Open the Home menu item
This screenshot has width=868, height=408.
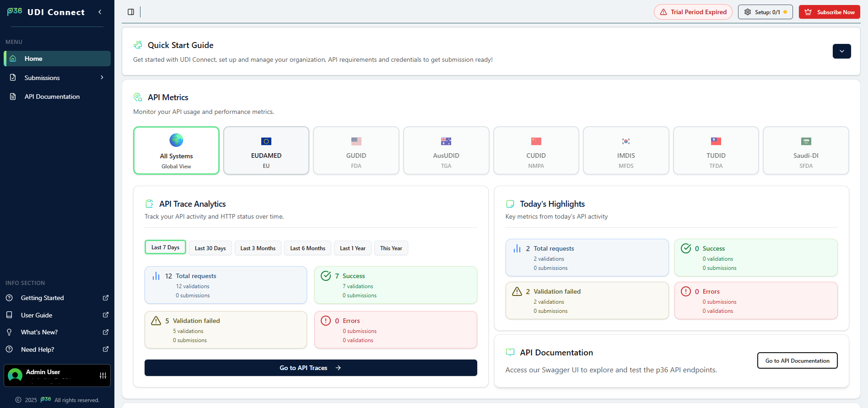point(57,59)
